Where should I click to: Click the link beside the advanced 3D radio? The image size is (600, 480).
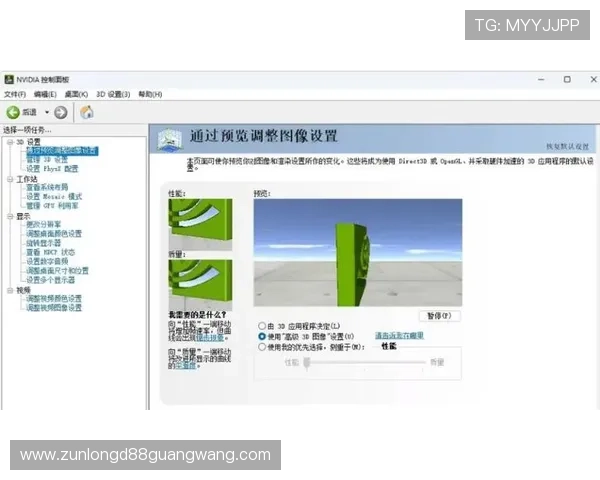coord(399,336)
